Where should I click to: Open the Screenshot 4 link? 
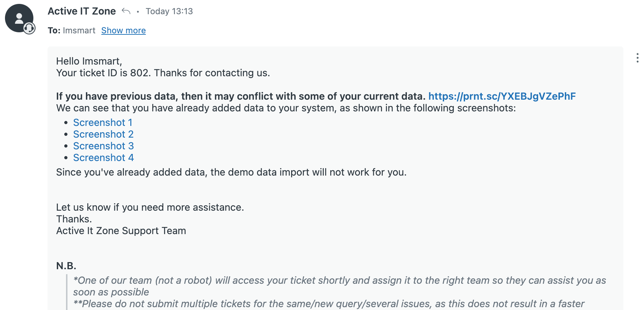tap(103, 157)
